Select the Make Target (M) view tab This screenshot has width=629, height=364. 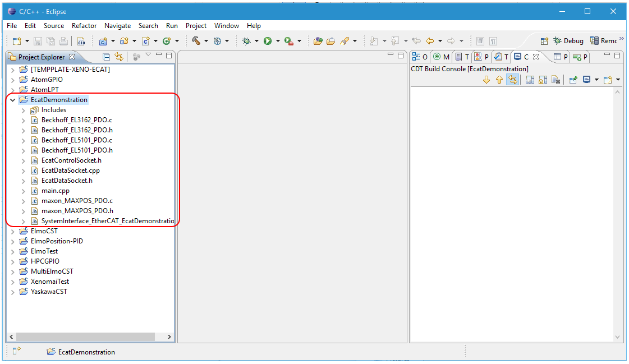click(441, 57)
